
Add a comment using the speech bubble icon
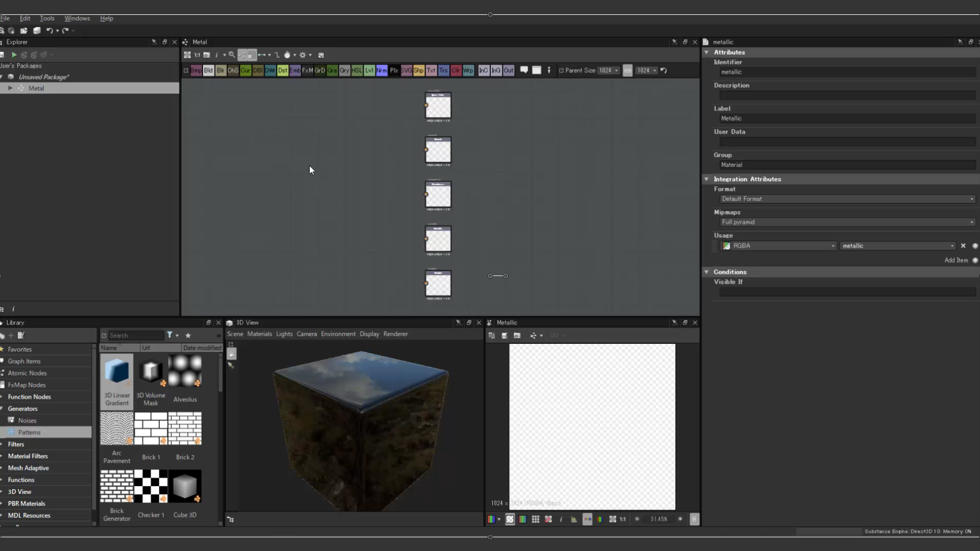point(524,70)
